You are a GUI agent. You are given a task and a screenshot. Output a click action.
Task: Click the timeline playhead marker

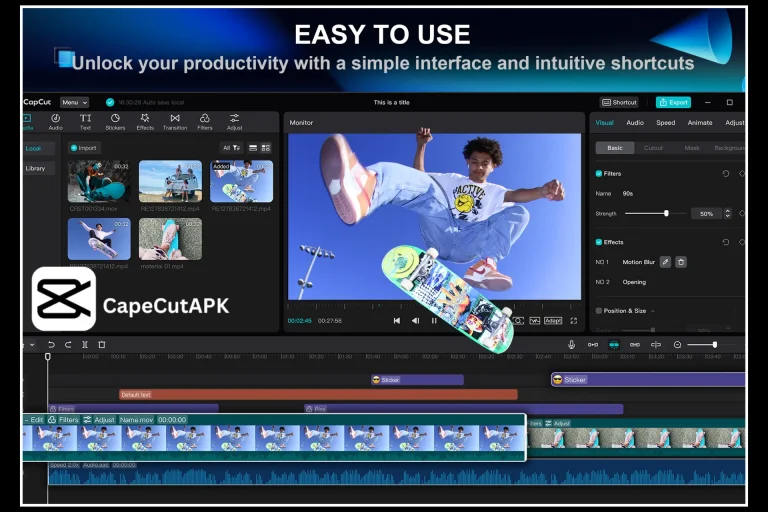(48, 357)
